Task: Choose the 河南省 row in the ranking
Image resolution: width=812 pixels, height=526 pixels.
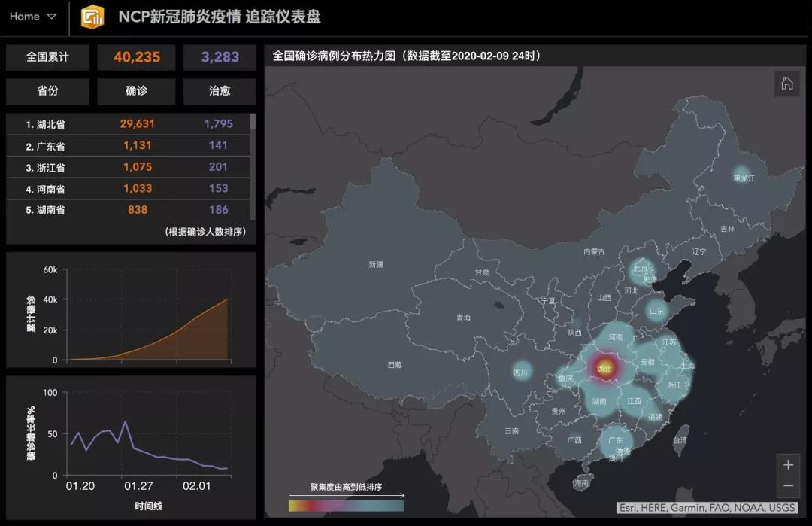Action: (128, 189)
